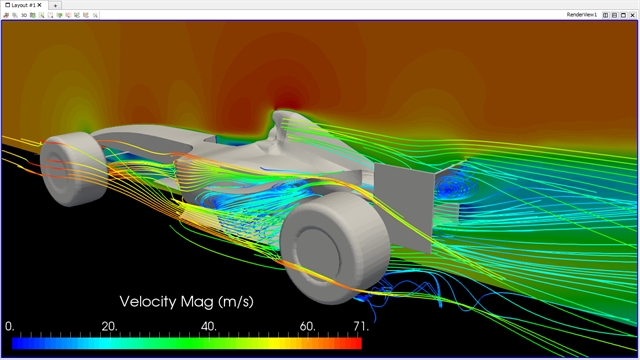The height and width of the screenshot is (360, 640).
Task: Activate the polygon point selection tool
Action: point(86,15)
